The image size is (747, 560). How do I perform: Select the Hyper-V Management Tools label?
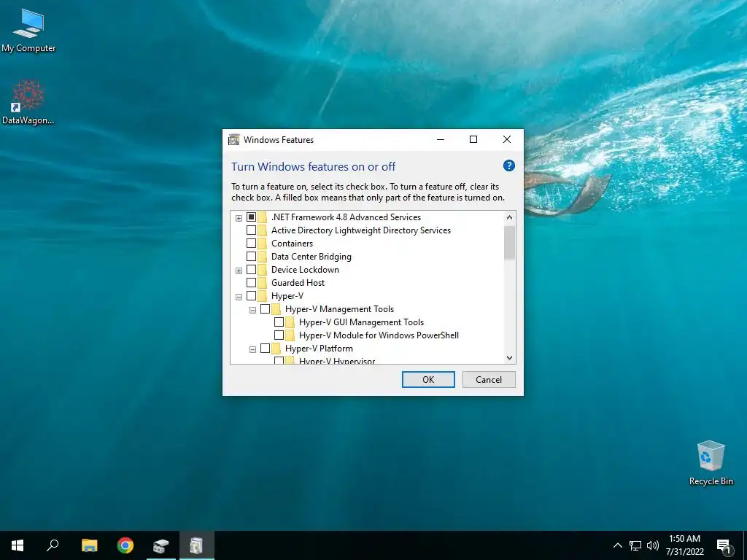[x=339, y=309]
